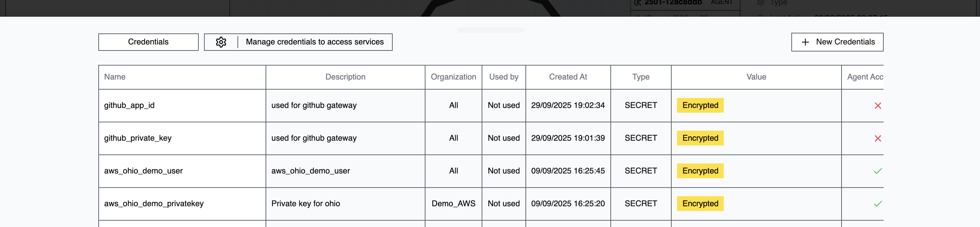Click 'Not used' for aws_ohio_demo_privatekey
Viewport: 980px width, 227px height.
click(504, 203)
